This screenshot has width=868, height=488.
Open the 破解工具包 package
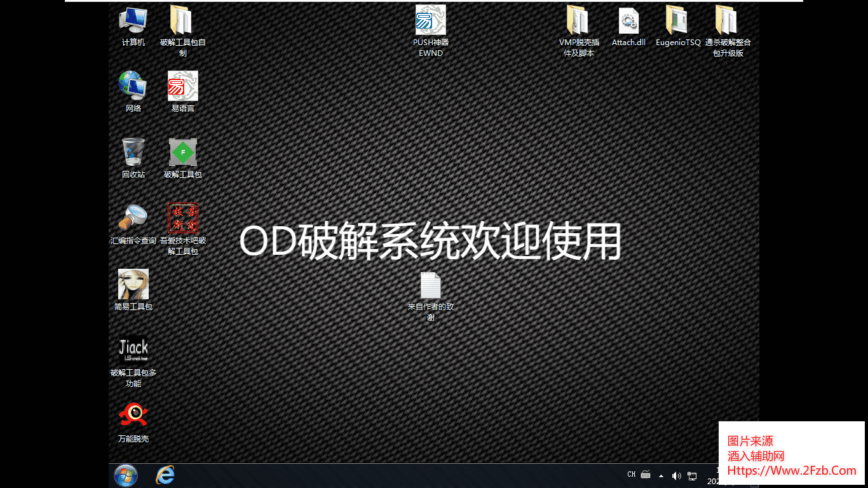point(182,152)
